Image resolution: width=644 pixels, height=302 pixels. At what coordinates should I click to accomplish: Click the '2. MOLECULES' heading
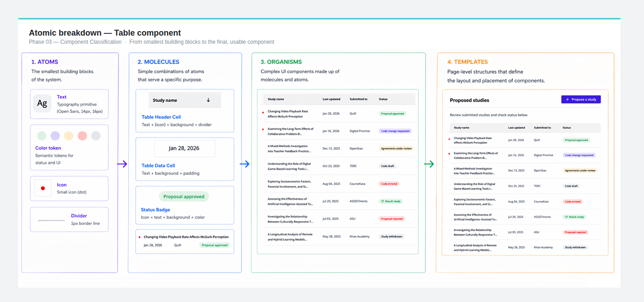pos(158,62)
